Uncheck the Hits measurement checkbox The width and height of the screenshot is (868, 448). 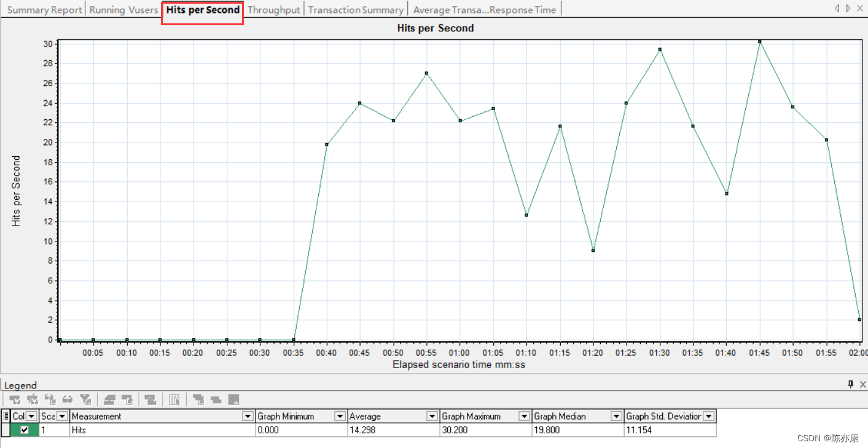[x=25, y=430]
